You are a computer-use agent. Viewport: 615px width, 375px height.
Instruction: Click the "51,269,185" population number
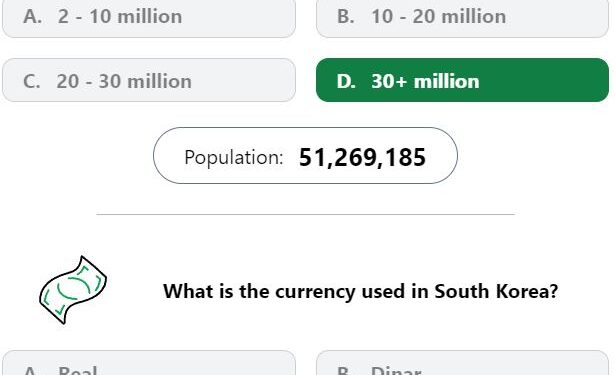[362, 157]
